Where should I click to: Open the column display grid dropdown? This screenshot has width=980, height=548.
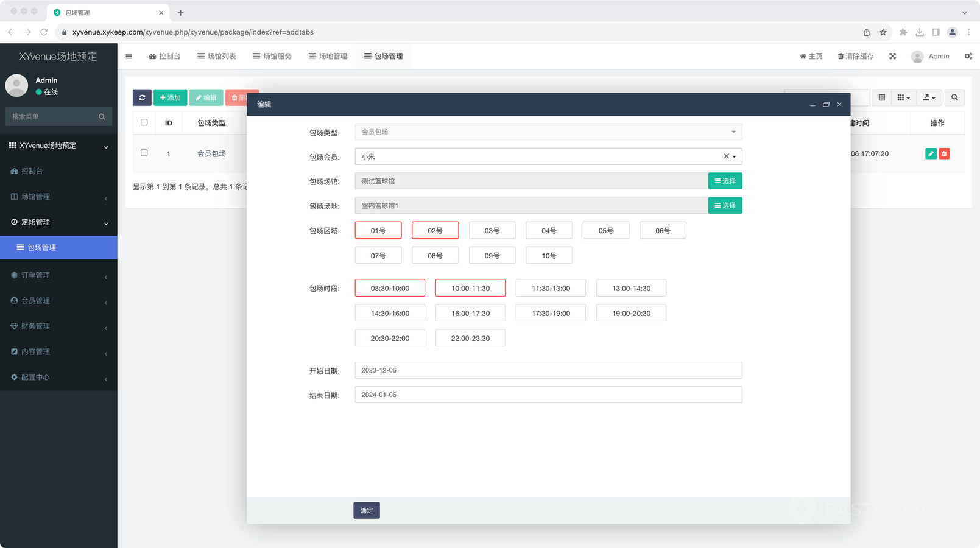point(903,97)
